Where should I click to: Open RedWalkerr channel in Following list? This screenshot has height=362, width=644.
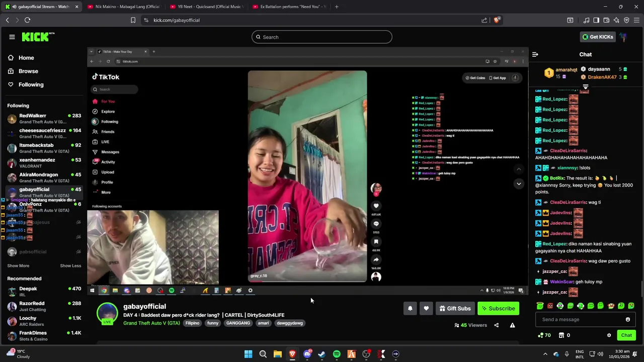click(x=44, y=119)
